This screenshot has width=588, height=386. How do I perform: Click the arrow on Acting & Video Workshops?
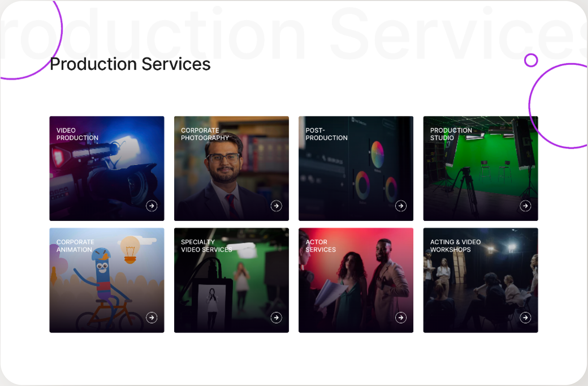coord(525,318)
